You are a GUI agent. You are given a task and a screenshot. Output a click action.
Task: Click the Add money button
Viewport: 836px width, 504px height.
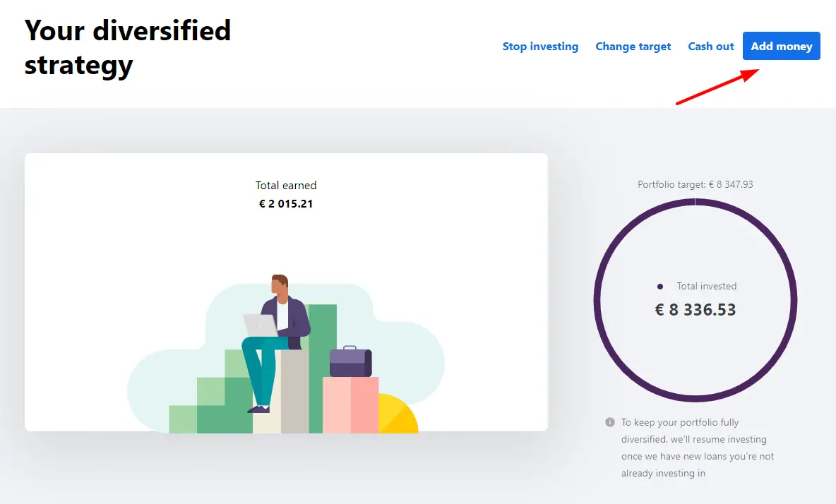(781, 47)
